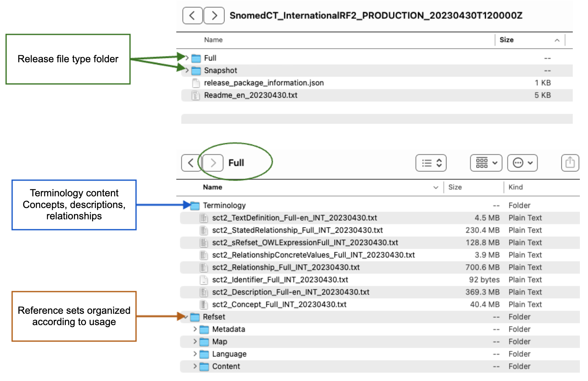This screenshot has height=381, width=588.
Task: Select the sct2_Identifier_Full file icon
Action: coord(204,280)
